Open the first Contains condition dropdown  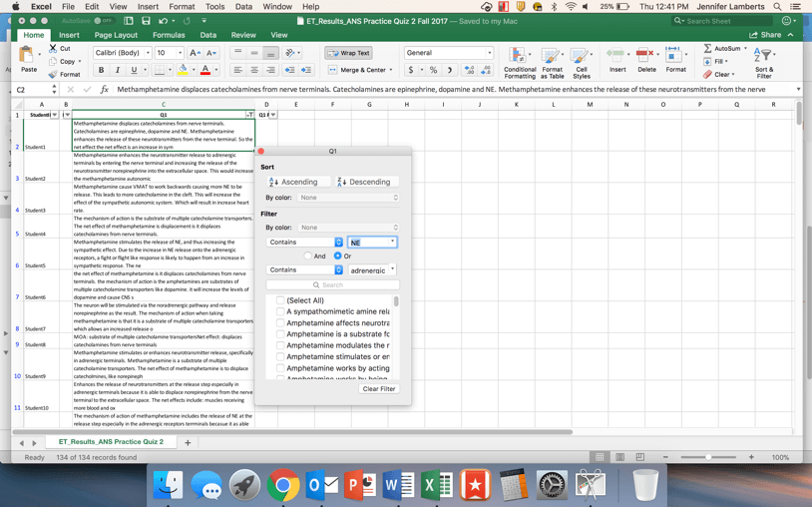(304, 242)
